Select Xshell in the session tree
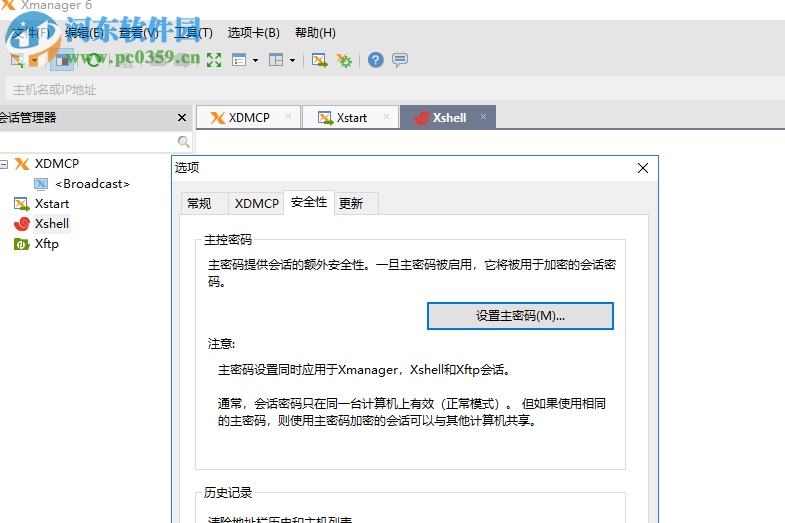785x523 pixels. (52, 224)
